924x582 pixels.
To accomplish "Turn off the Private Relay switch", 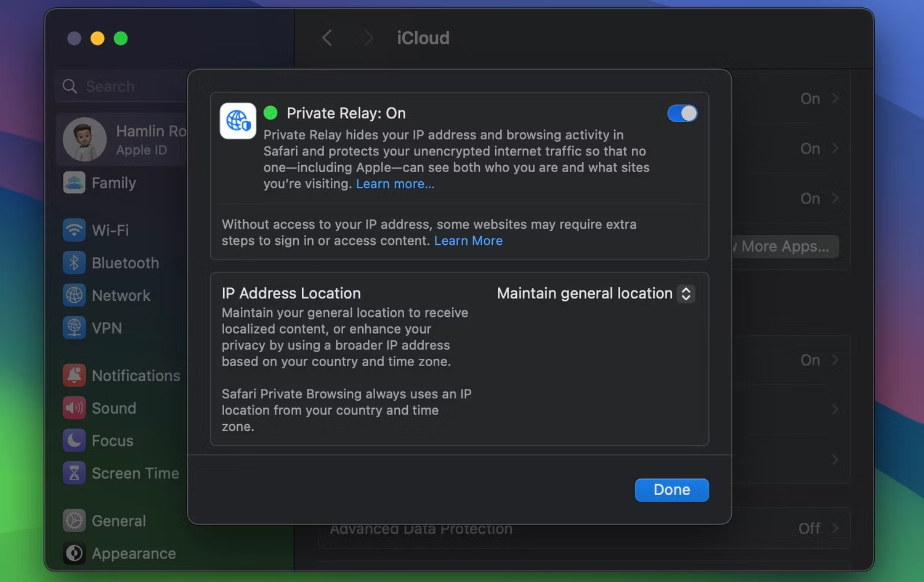I will point(682,113).
